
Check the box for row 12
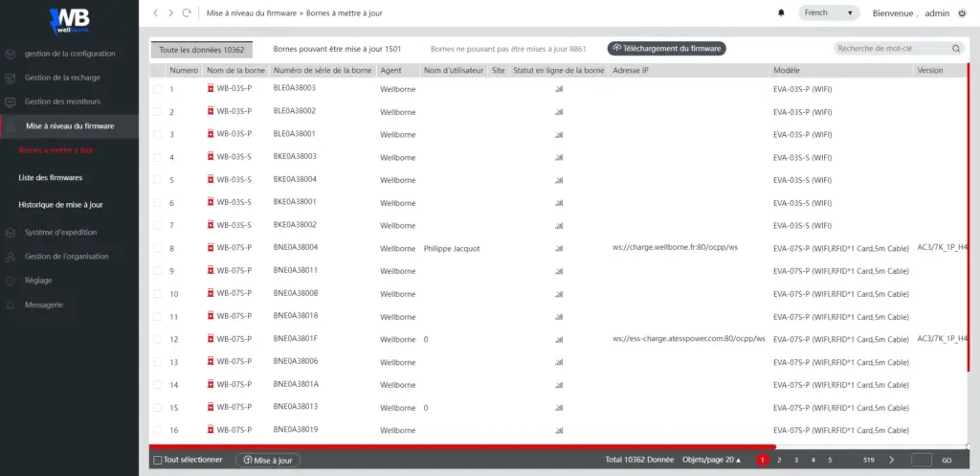coord(158,339)
